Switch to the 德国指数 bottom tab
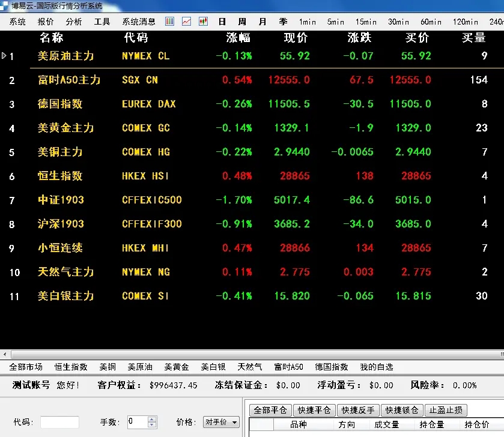504x437 pixels. point(332,367)
